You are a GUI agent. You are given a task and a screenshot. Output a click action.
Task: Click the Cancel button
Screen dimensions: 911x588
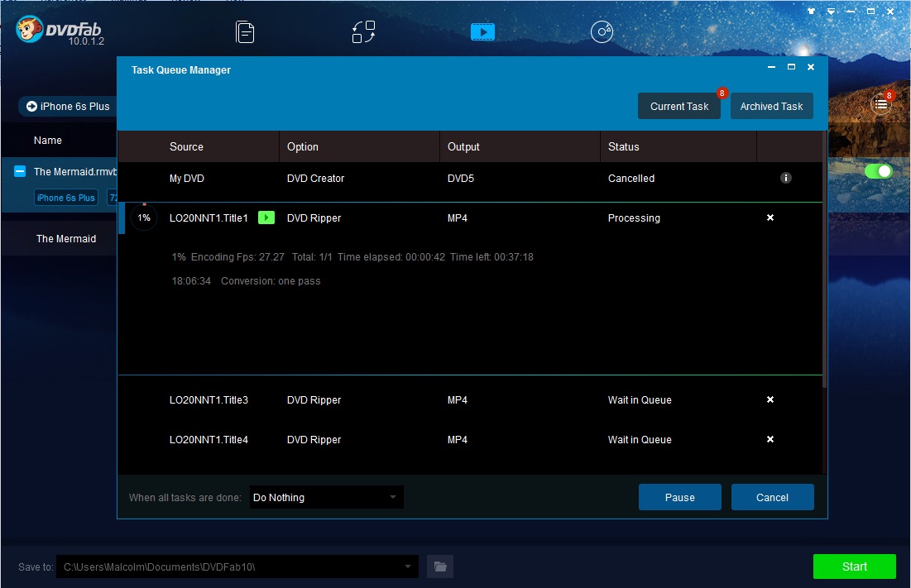(772, 498)
